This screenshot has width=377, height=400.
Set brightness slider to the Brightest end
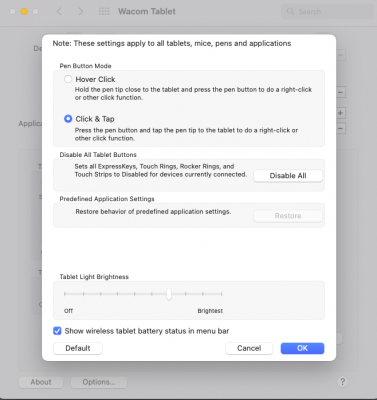click(221, 294)
